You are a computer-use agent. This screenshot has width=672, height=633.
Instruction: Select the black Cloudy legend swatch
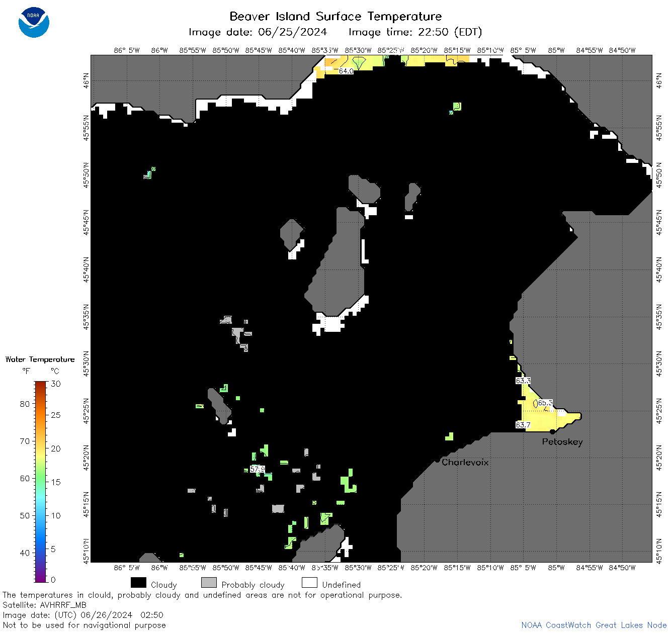(138, 583)
